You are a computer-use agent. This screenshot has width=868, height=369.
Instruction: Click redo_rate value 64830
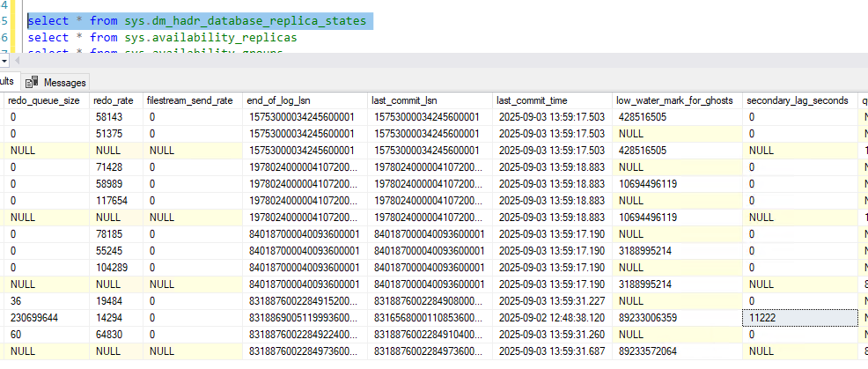[x=117, y=335]
